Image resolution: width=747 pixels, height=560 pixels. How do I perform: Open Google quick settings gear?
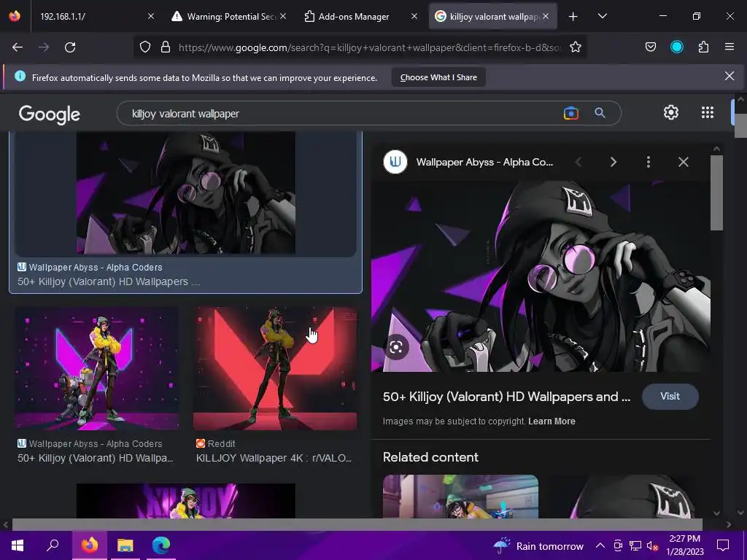click(671, 112)
